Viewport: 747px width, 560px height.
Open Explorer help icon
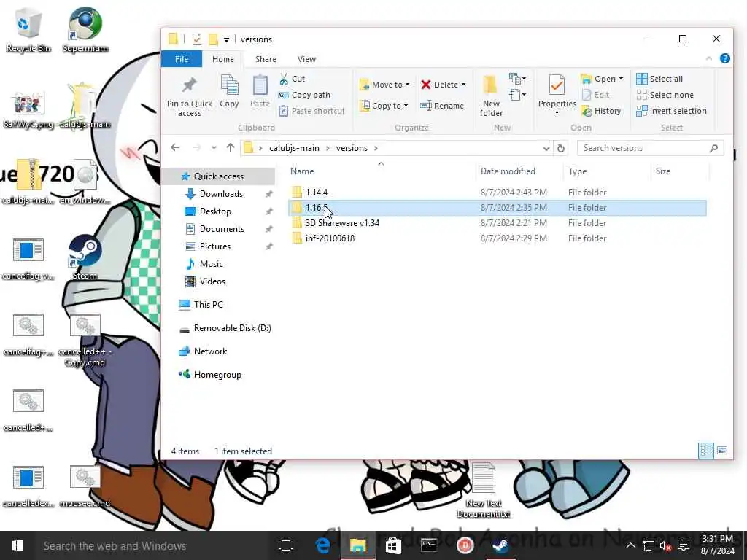724,58
